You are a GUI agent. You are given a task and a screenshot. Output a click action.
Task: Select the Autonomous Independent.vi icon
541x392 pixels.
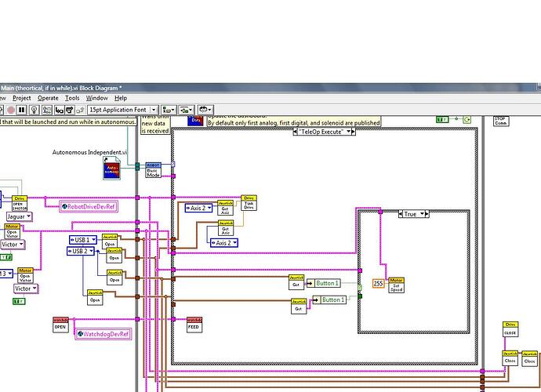(112, 168)
